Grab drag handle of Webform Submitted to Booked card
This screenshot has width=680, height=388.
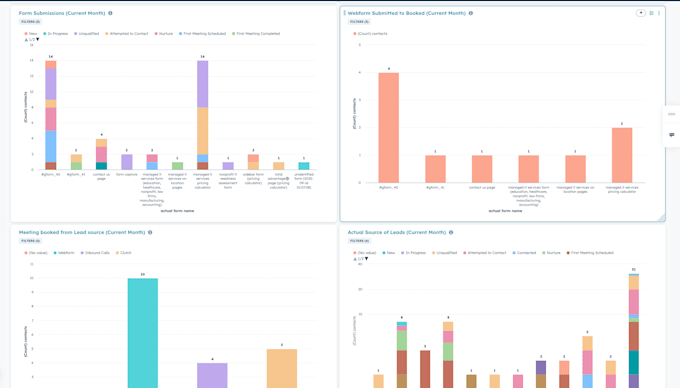(x=344, y=13)
